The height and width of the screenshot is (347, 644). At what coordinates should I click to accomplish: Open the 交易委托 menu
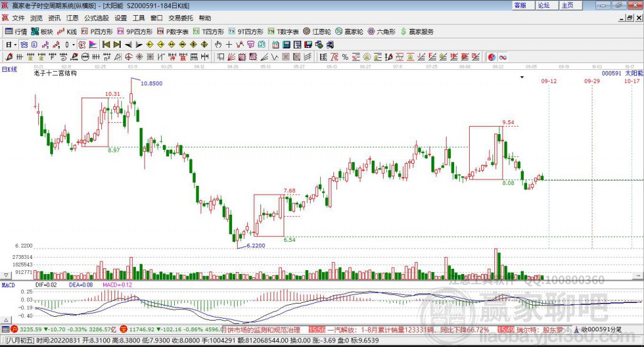[x=180, y=18]
